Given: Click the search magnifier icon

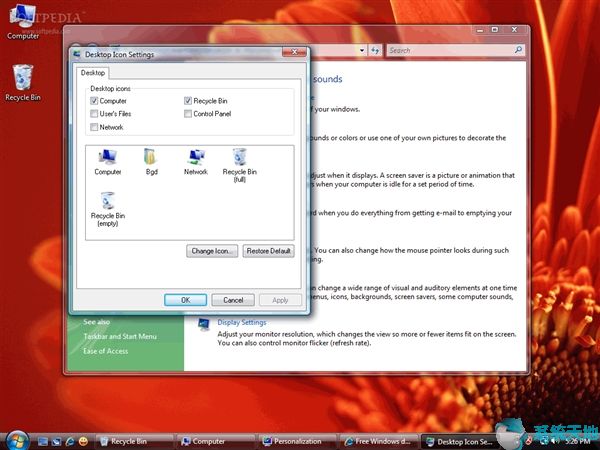Looking at the screenshot, I should point(518,50).
